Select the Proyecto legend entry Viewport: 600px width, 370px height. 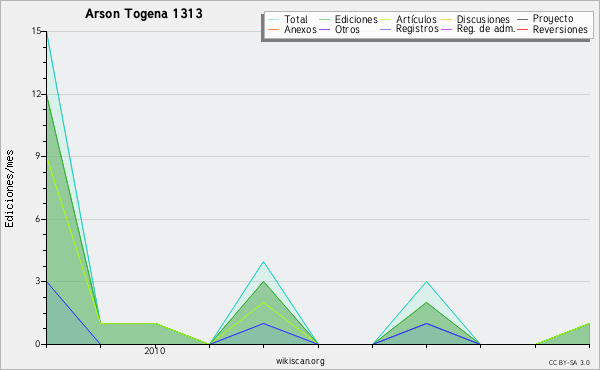click(x=553, y=19)
